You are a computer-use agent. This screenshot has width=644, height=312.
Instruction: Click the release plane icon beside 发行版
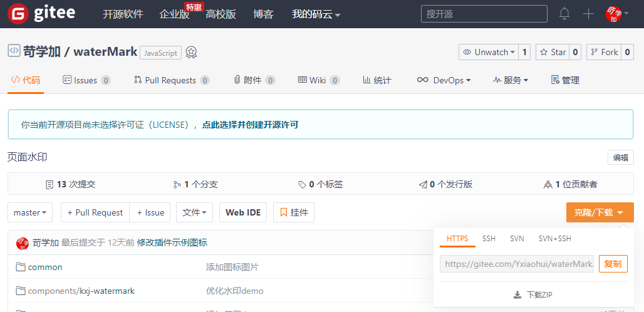[423, 185]
